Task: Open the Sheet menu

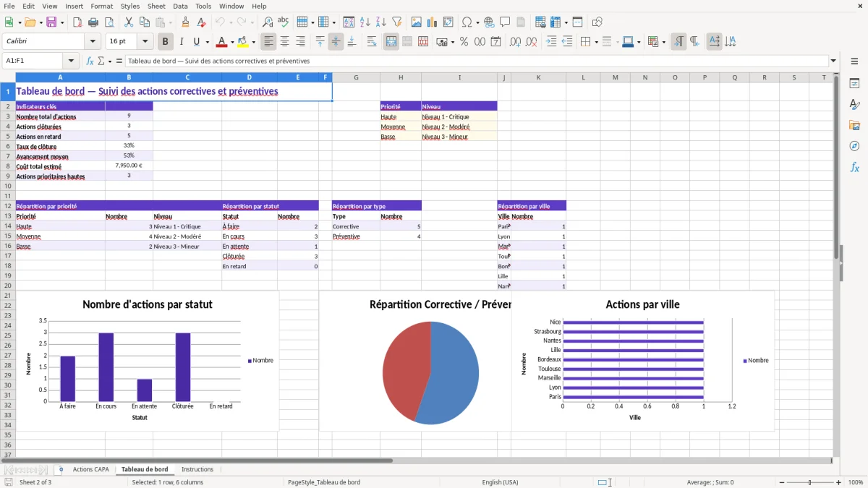Action: click(156, 6)
